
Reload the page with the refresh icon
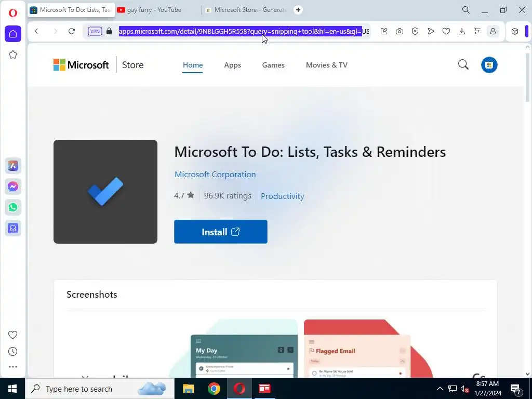coord(72,31)
